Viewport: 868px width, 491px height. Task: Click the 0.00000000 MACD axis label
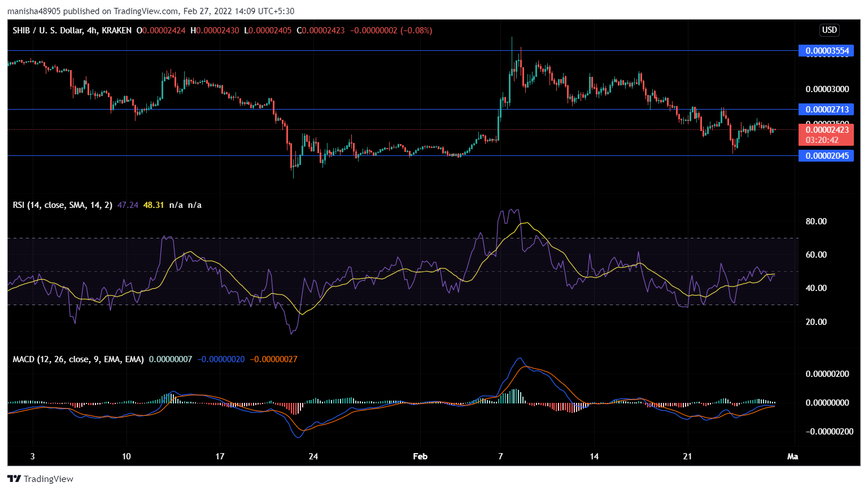pos(827,403)
